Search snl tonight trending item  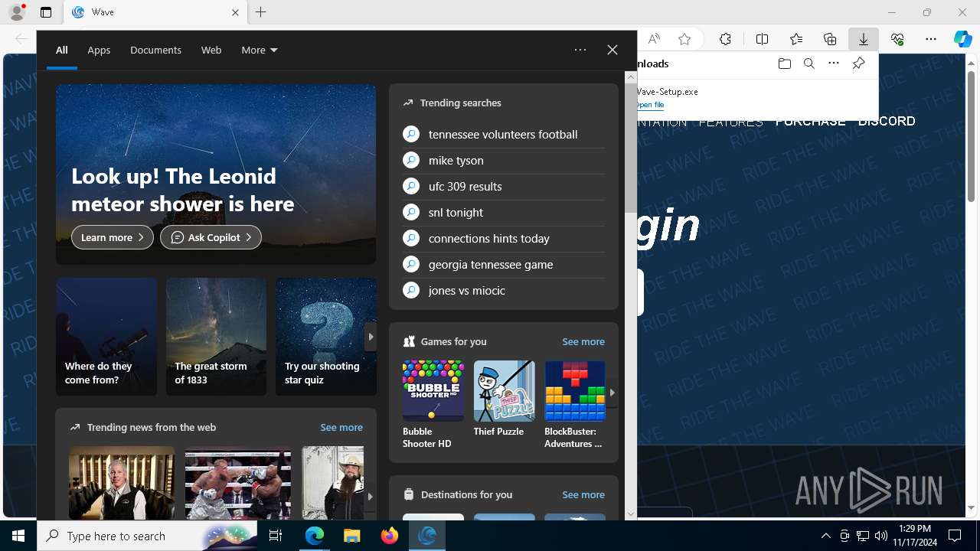(x=504, y=212)
